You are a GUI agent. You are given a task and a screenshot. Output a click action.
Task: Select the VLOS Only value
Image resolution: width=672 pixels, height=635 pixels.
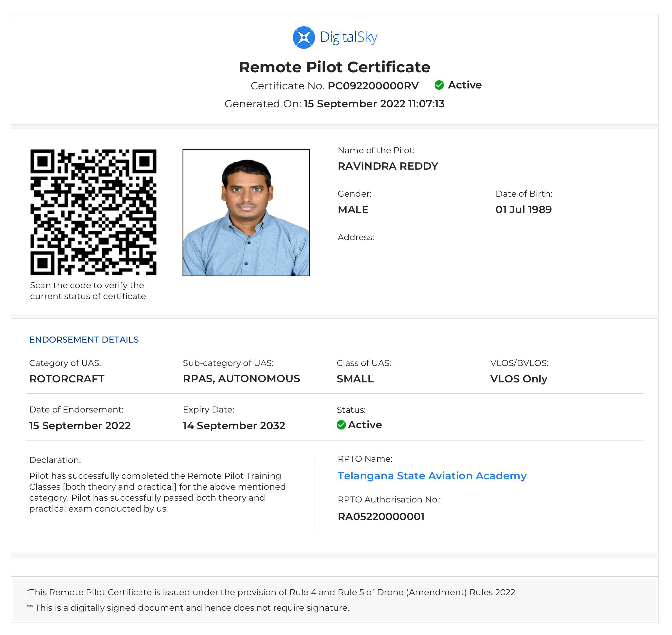(x=519, y=379)
